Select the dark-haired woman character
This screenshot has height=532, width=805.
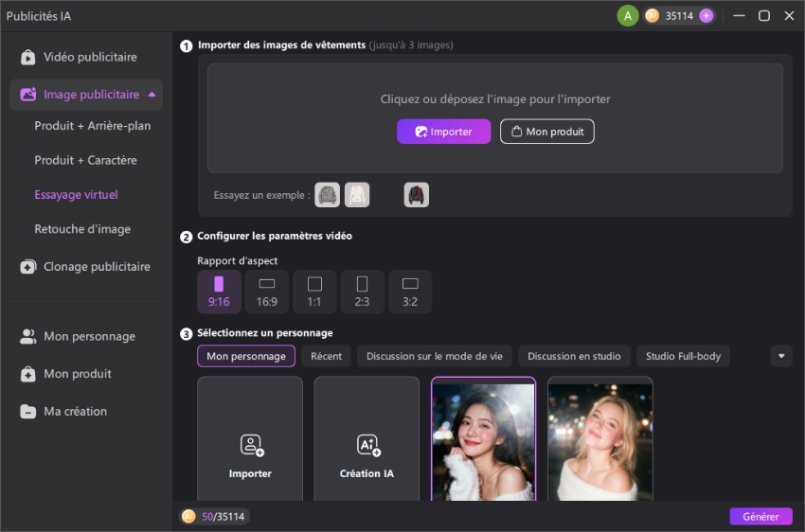[483, 438]
